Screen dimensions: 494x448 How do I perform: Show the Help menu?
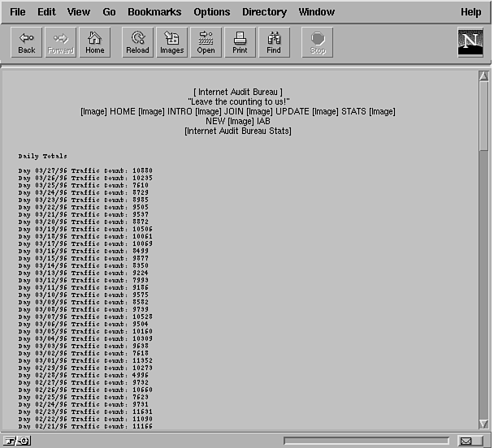coord(470,12)
